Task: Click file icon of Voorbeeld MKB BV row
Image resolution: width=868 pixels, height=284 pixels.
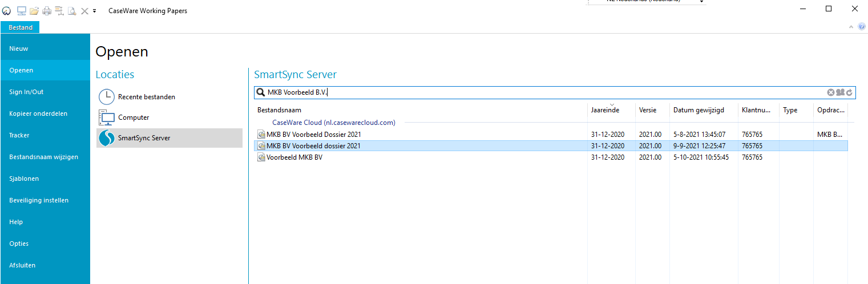Action: point(261,157)
